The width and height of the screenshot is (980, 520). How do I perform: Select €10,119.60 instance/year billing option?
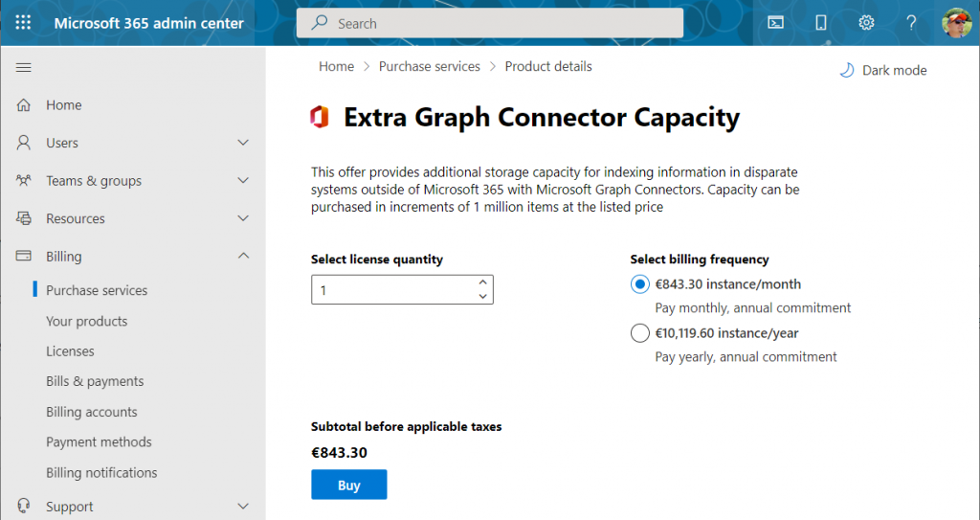[x=640, y=333]
